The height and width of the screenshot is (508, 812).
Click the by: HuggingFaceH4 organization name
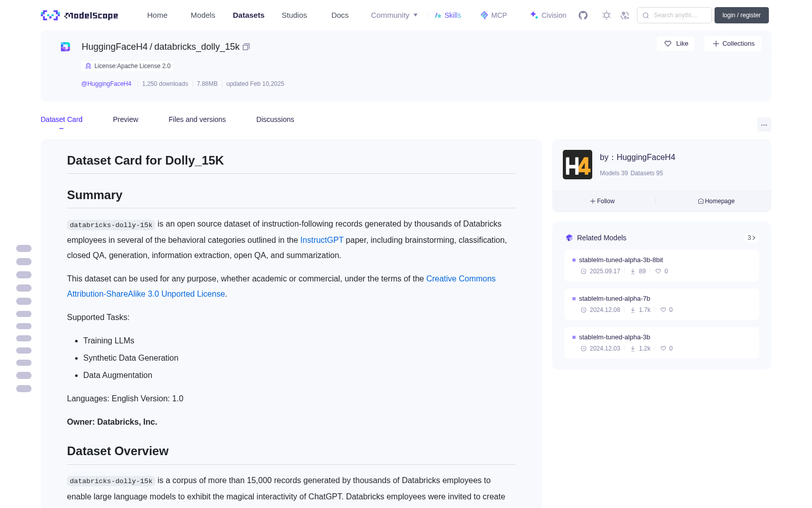(x=637, y=157)
